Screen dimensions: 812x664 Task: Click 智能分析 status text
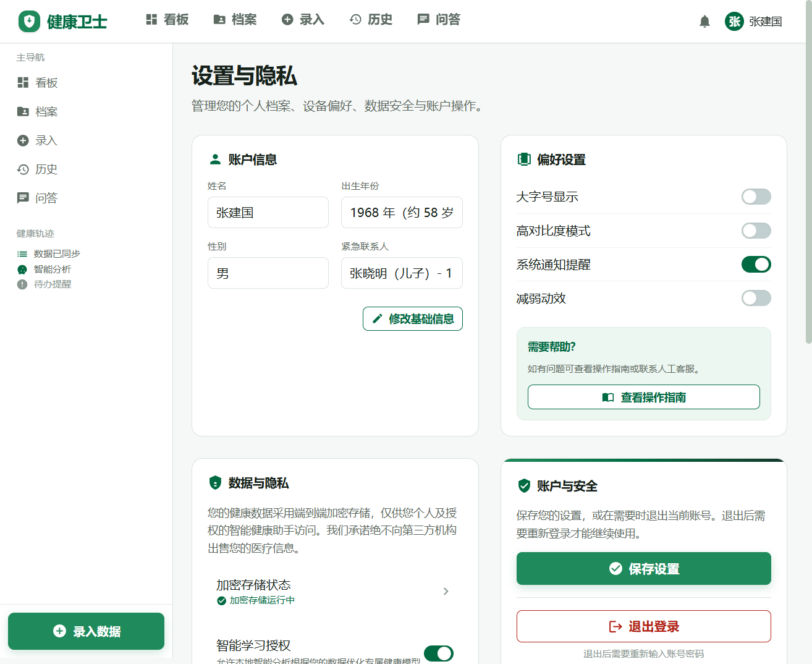coord(53,270)
